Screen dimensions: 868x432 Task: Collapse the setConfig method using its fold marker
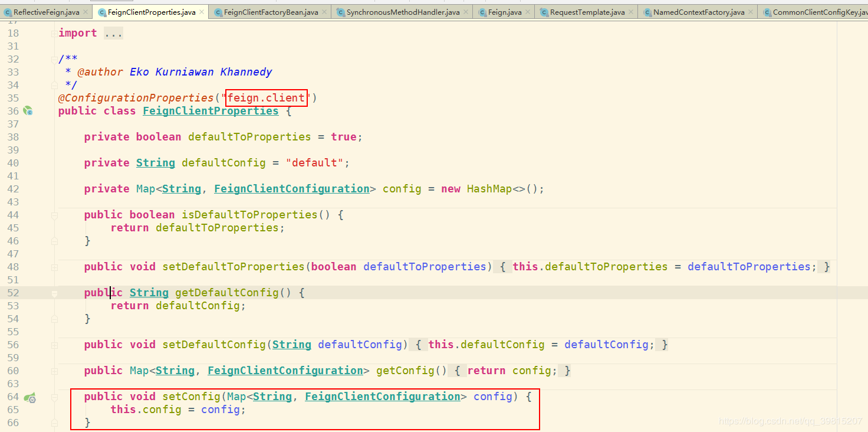point(54,396)
